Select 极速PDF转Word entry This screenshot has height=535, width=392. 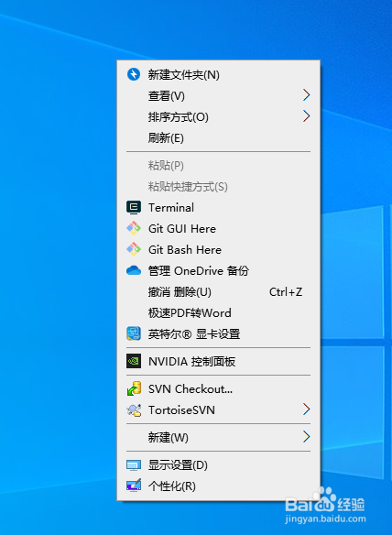[x=218, y=313]
